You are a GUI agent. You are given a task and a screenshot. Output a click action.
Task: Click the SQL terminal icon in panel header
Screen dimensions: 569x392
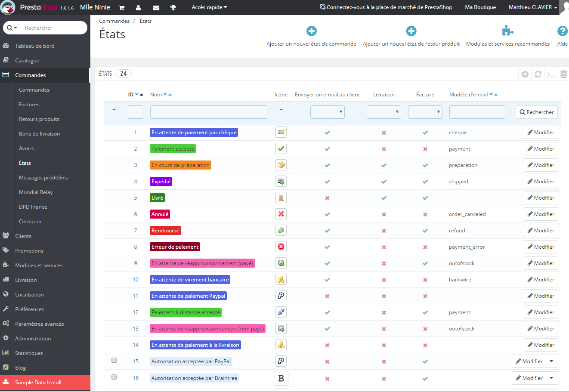click(x=550, y=74)
